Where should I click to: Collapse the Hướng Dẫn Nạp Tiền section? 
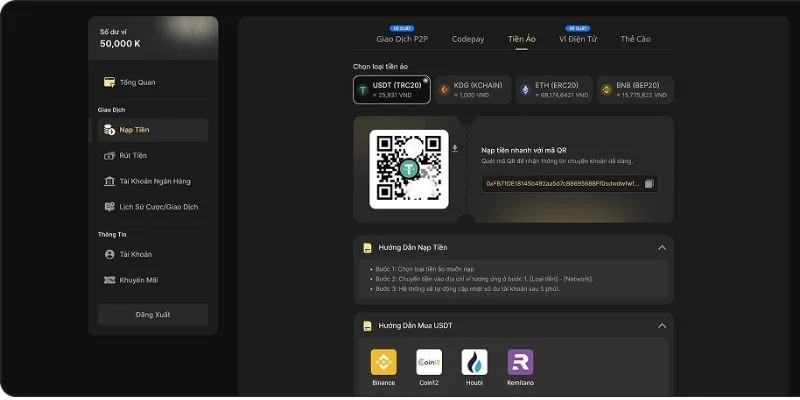[662, 248]
